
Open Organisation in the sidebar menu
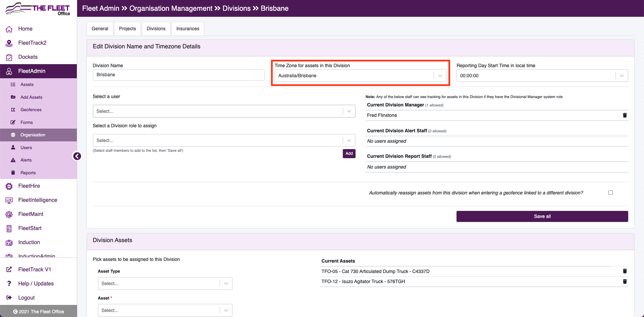38,135
